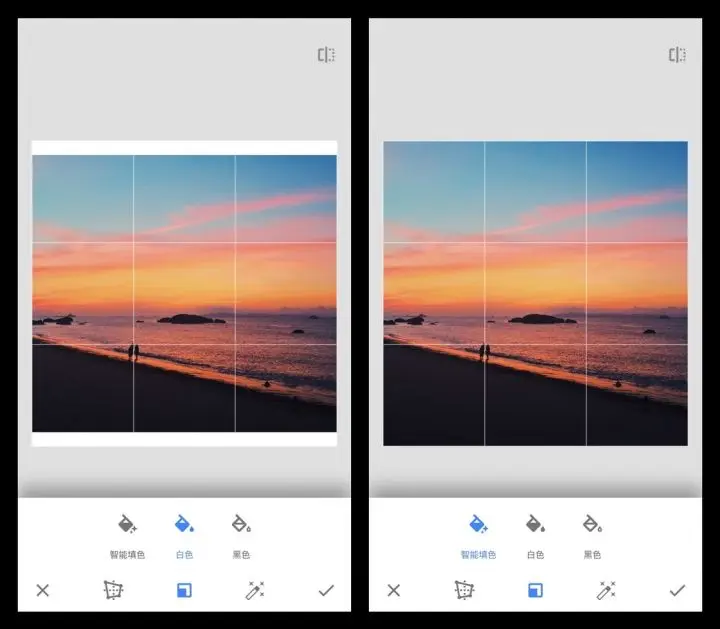720x629 pixels.
Task: Select black fill bucket in right screen
Action: 592,524
